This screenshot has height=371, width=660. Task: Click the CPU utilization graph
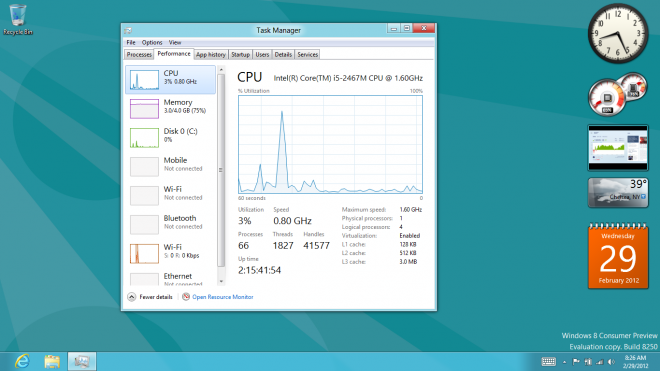click(330, 144)
